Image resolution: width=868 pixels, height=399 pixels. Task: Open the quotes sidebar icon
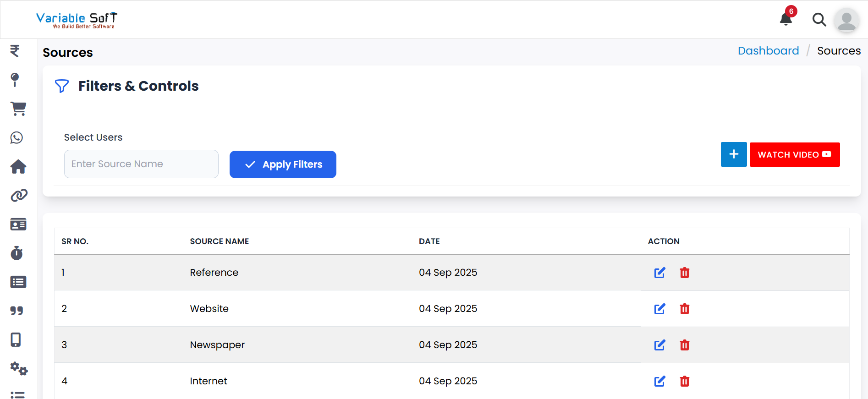click(x=17, y=311)
